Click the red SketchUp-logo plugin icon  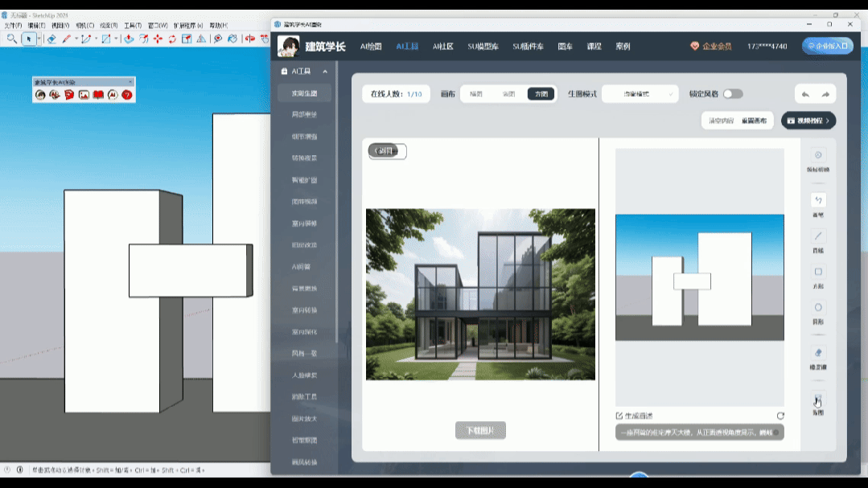coord(69,95)
